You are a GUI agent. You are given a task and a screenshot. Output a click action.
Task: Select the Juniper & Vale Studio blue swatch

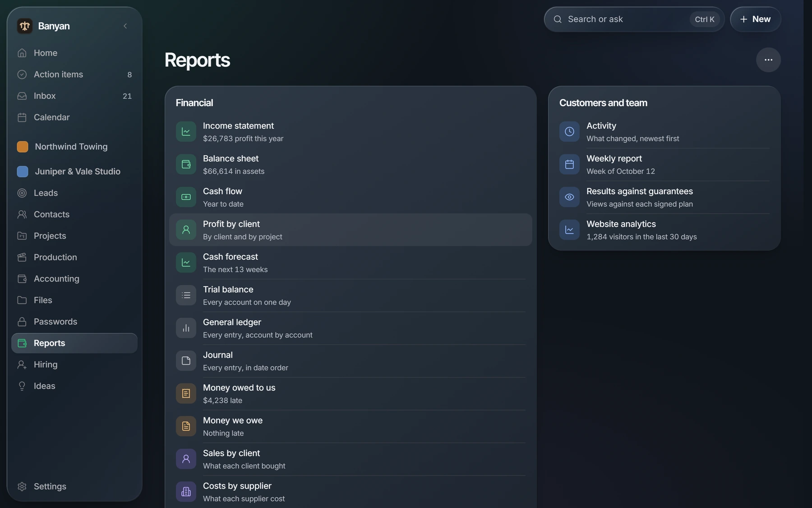(23, 172)
